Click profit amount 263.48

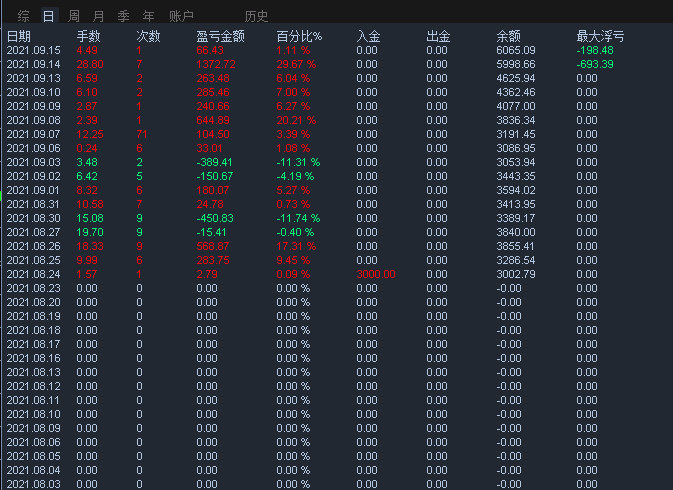pyautogui.click(x=213, y=78)
